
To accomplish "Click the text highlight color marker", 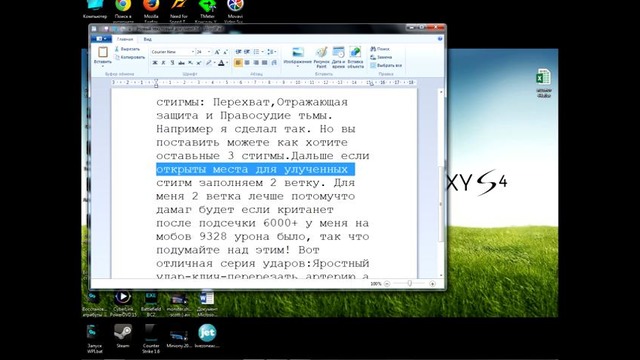I will click(209, 63).
